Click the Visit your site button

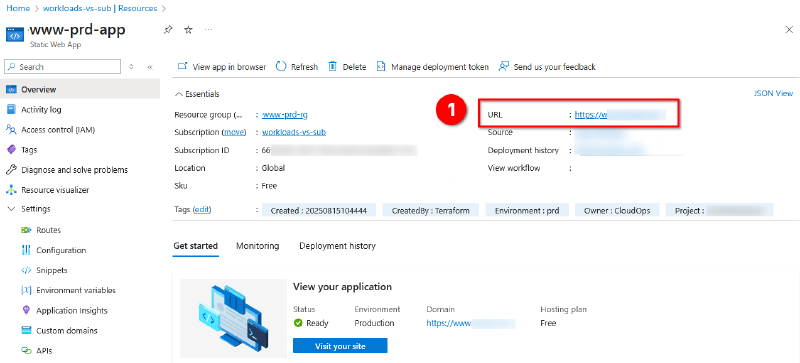pos(340,346)
